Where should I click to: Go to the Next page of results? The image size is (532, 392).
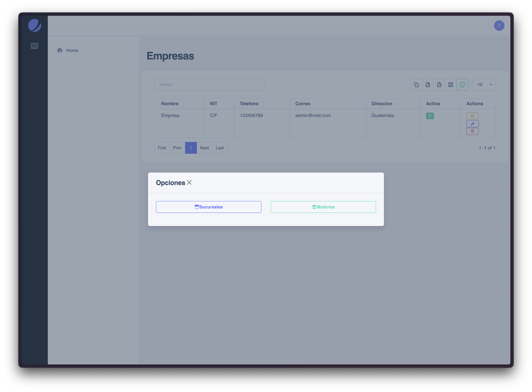(x=204, y=148)
